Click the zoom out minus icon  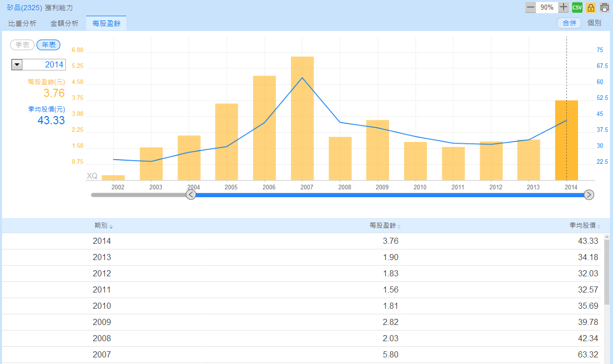coord(530,7)
